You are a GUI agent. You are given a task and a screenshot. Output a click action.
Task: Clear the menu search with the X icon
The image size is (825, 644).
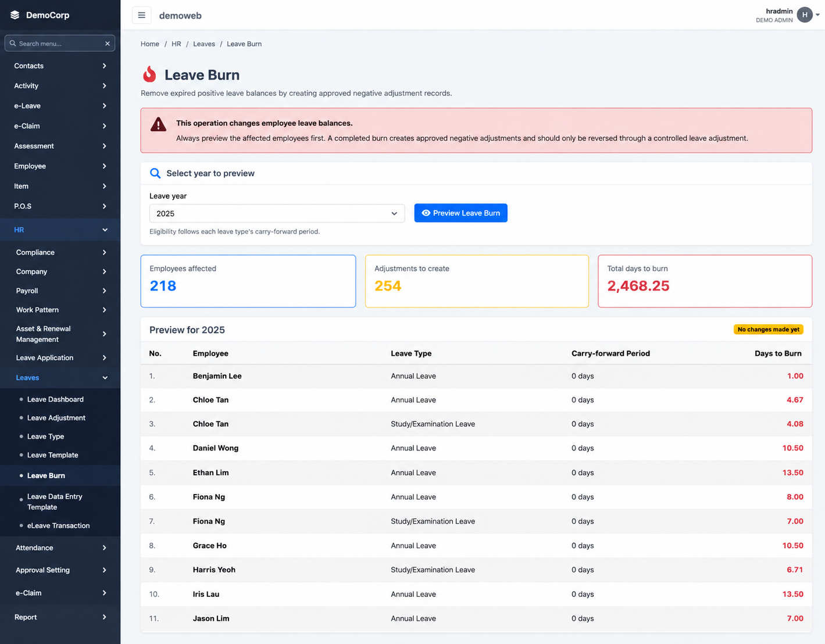pyautogui.click(x=108, y=44)
